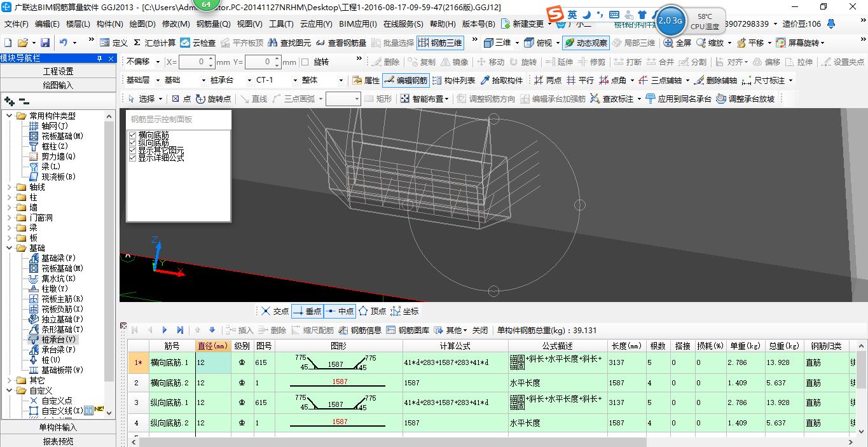Click 全屏 full screen icon
This screenshot has width=868, height=447.
[678, 43]
